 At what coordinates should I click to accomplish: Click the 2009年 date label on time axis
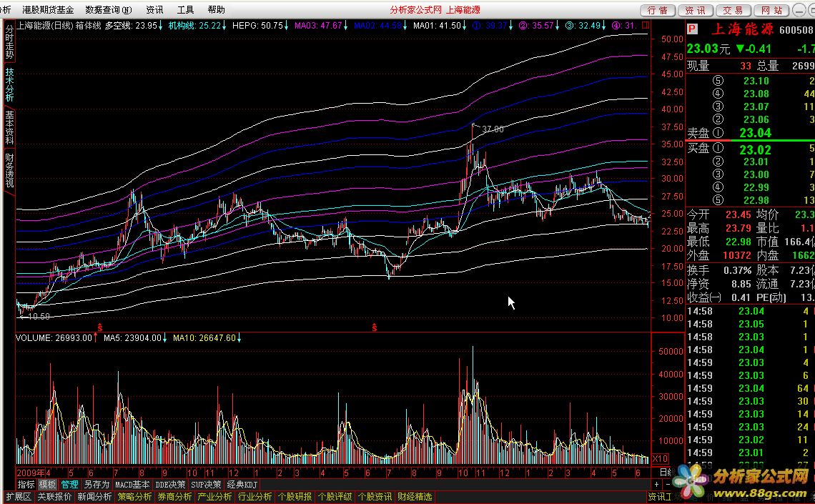tap(31, 473)
